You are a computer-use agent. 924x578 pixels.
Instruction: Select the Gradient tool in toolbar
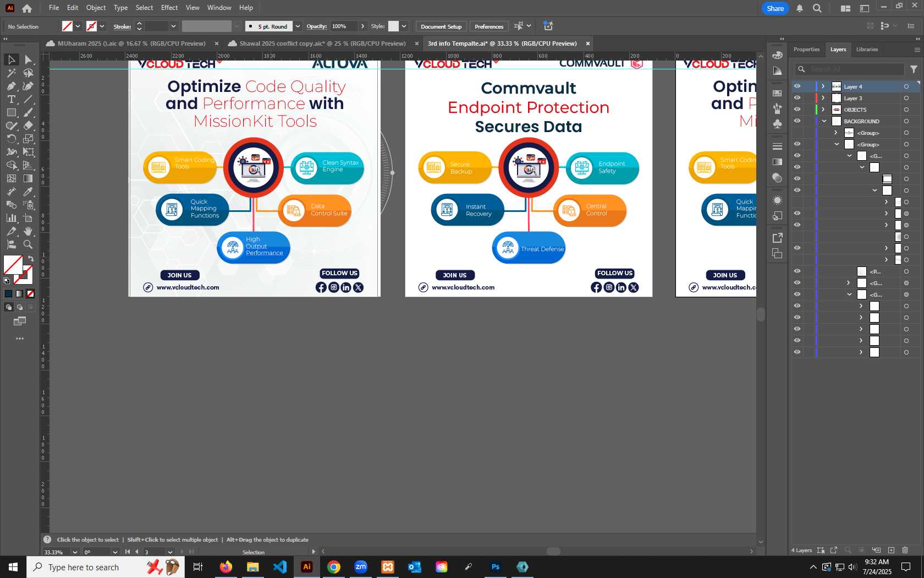(28, 178)
